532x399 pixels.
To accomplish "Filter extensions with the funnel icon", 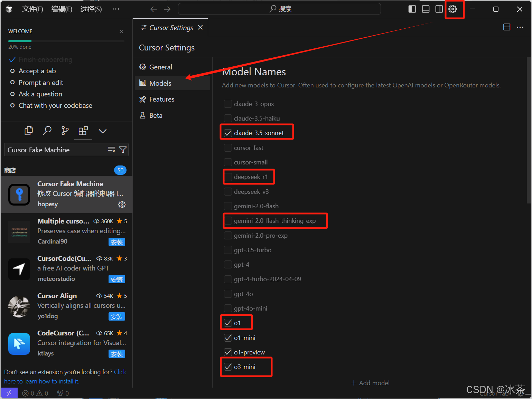I will pos(123,150).
